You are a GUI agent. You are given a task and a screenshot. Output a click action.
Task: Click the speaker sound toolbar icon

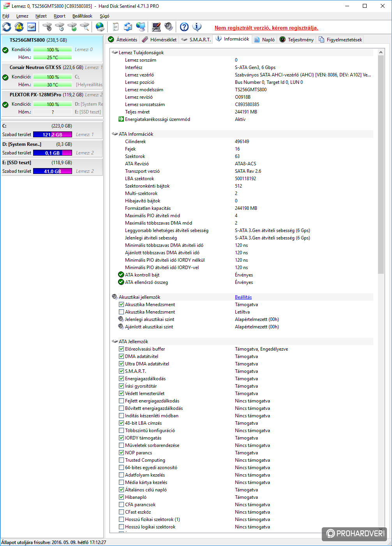[x=169, y=27]
